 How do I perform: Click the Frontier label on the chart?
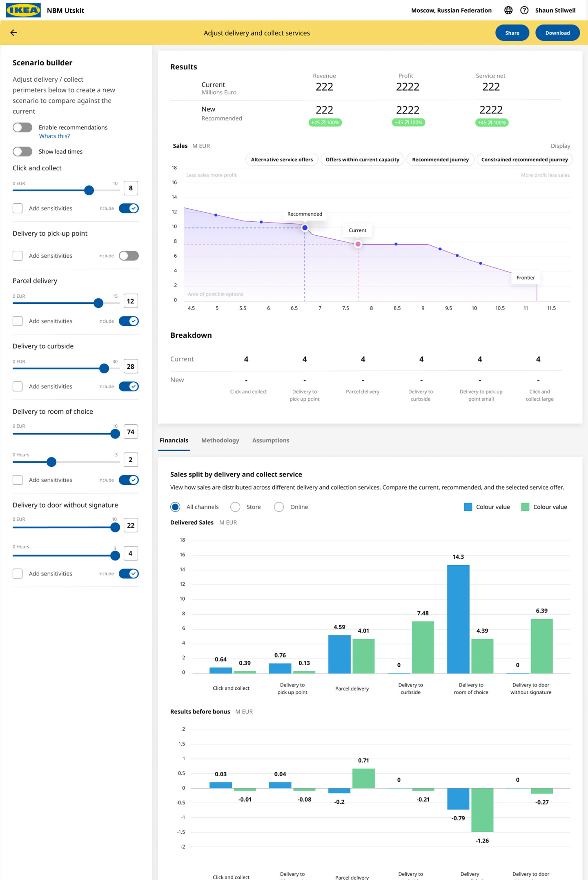tap(526, 278)
